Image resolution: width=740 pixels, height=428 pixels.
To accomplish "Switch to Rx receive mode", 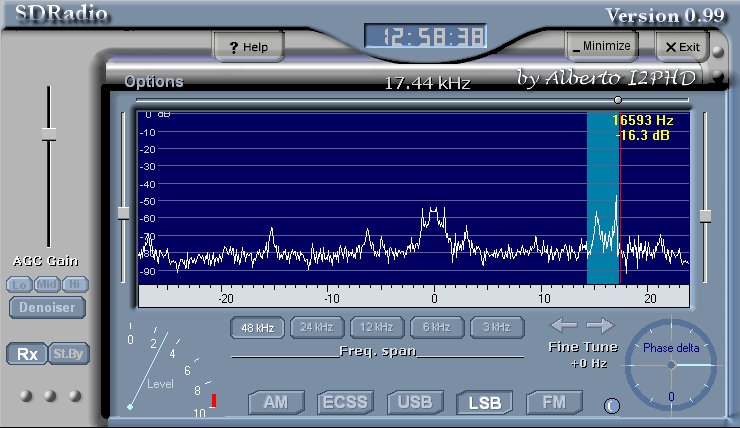I will point(27,354).
